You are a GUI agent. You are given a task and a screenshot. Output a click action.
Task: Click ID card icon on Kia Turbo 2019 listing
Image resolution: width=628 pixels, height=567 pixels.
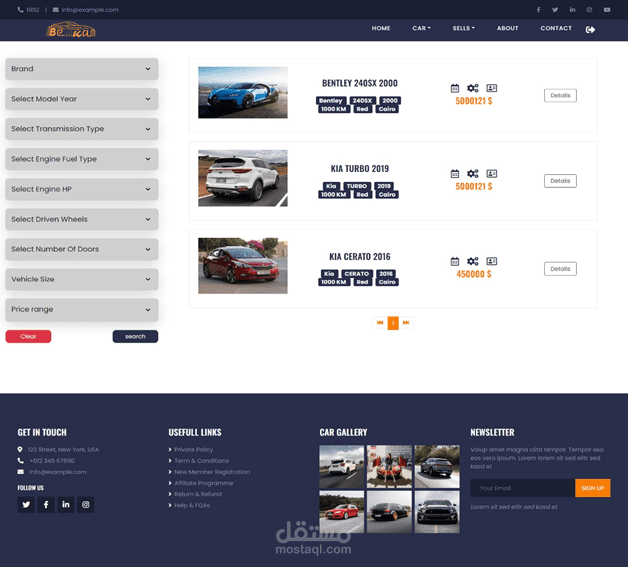pos(491,173)
